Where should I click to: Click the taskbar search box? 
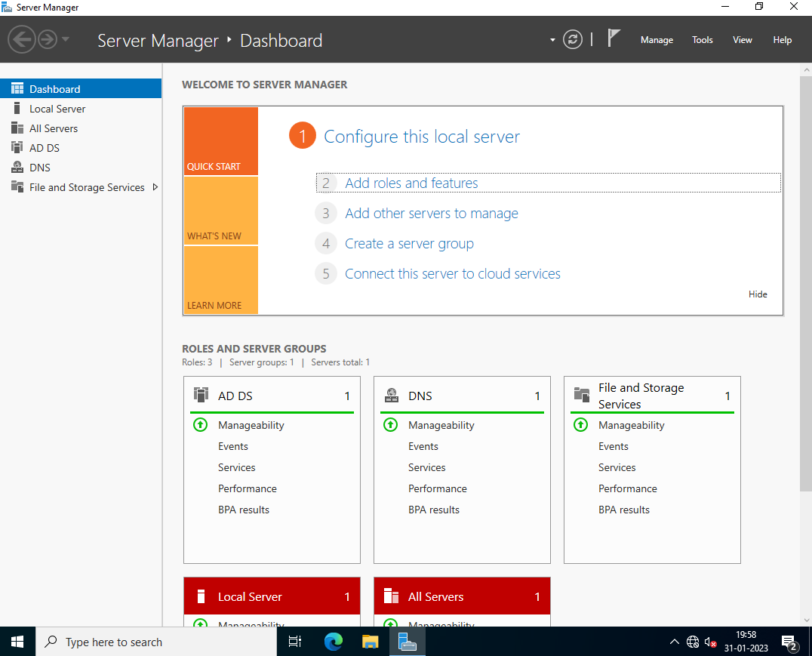(x=156, y=642)
